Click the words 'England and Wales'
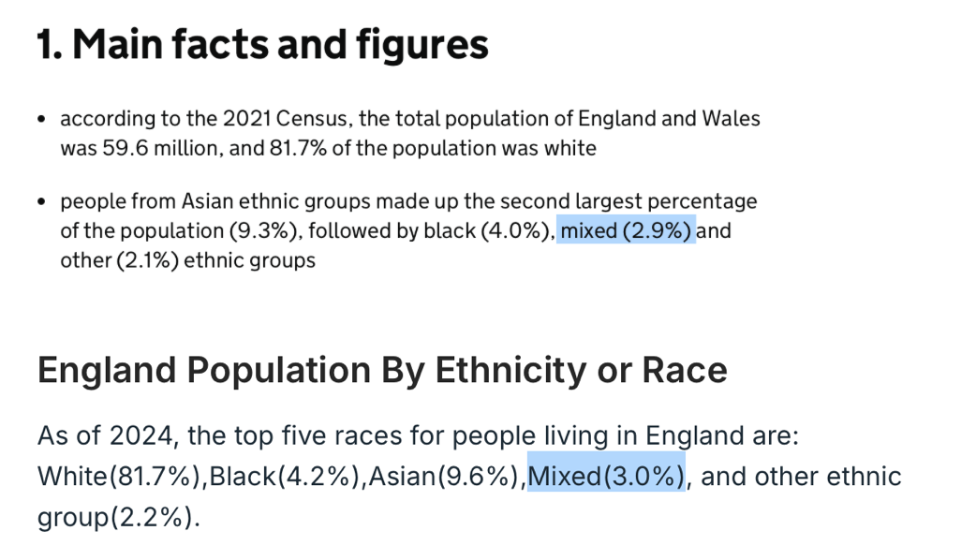Image resolution: width=976 pixels, height=560 pixels. pyautogui.click(x=669, y=118)
